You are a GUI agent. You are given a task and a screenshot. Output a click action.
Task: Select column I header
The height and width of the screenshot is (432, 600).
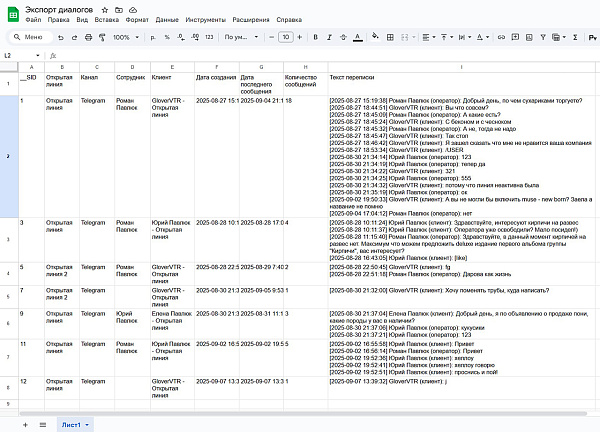coord(461,67)
